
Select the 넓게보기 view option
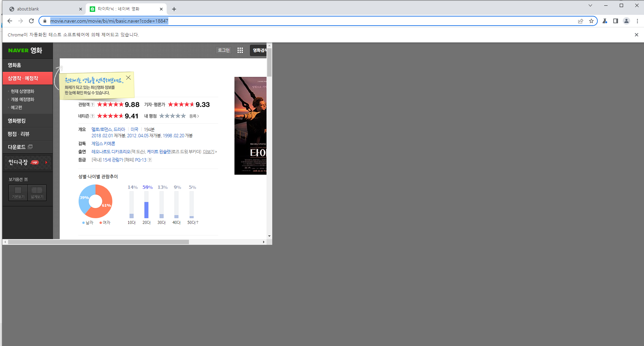(x=37, y=193)
